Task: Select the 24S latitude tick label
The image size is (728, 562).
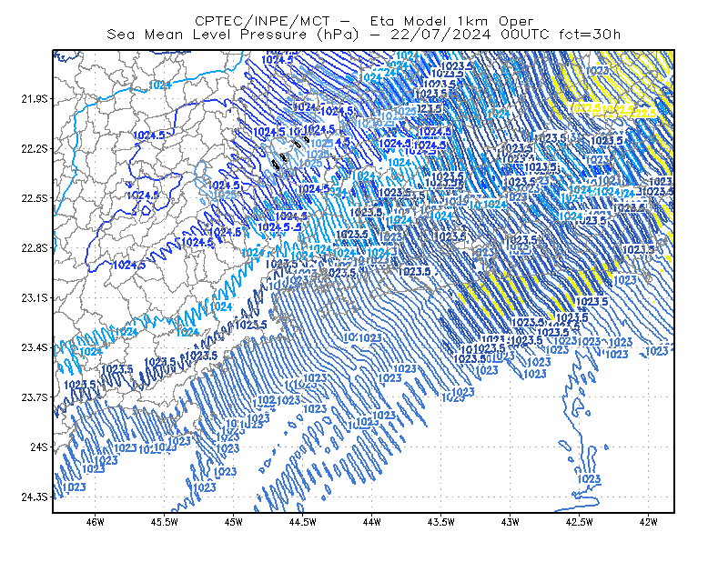Action: click(39, 447)
